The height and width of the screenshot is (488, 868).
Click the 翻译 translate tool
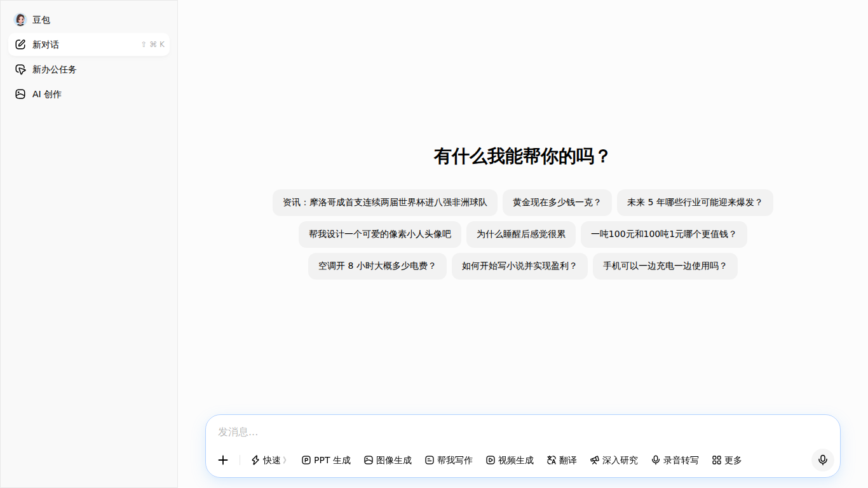[x=562, y=460]
